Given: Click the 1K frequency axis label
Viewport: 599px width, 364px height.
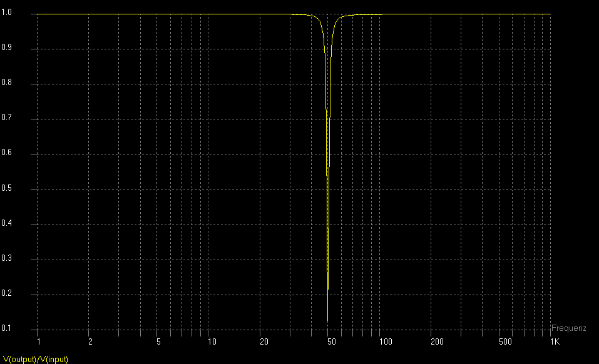Looking at the screenshot, I should (x=555, y=341).
